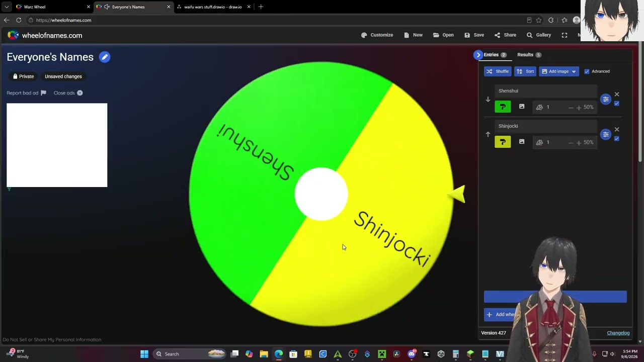Viewport: 644px width, 362px height.
Task: Click the Changelog link
Action: pyautogui.click(x=618, y=333)
